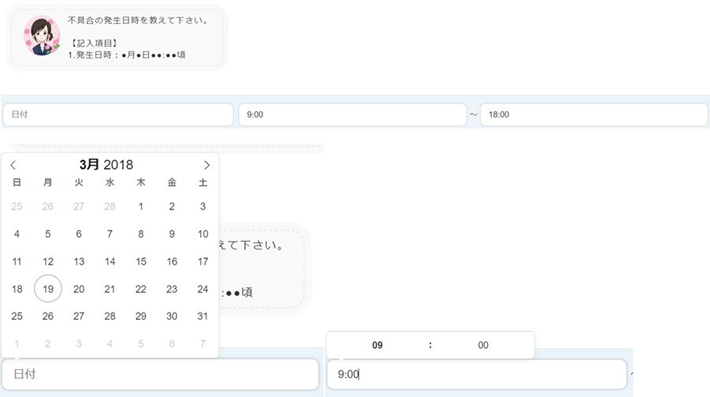Viewport: 710px width, 397px height.
Task: Click the 不具合の発生日時を教えて下さい message text
Action: (138, 20)
